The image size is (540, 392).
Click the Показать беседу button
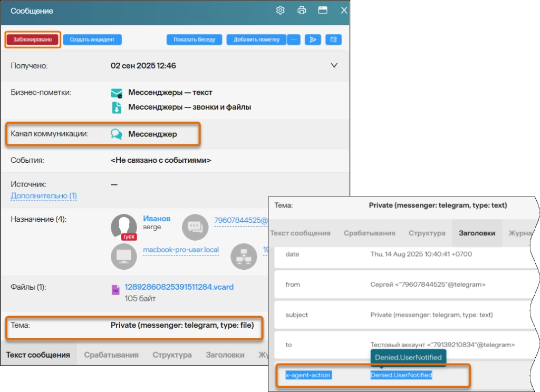[x=195, y=40]
